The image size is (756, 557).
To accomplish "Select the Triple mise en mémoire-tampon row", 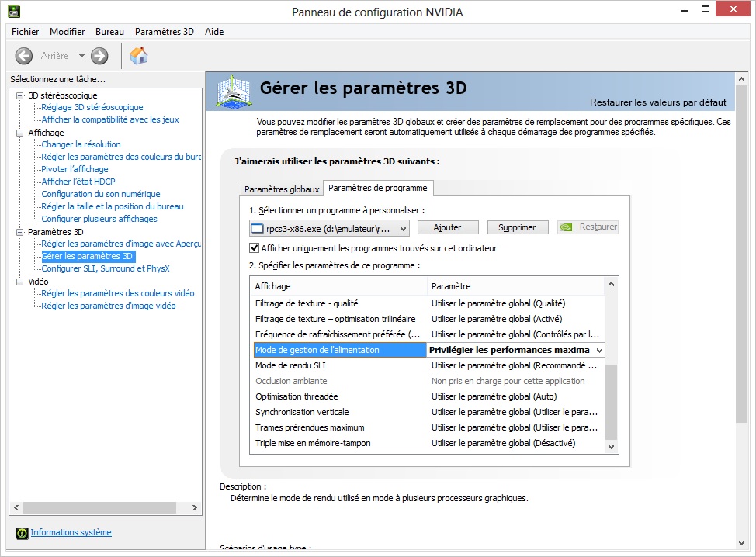I will (x=428, y=443).
